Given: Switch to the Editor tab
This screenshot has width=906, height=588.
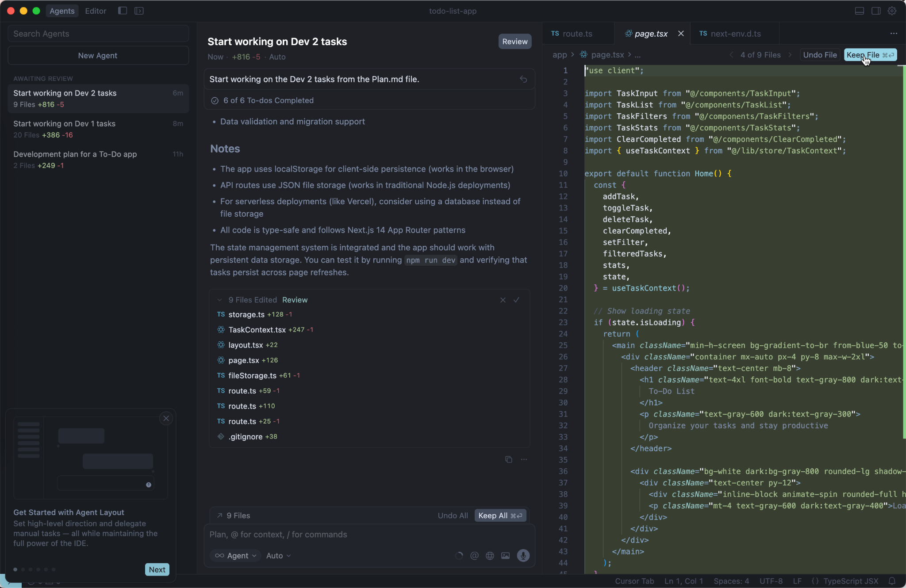Looking at the screenshot, I should (x=96, y=11).
